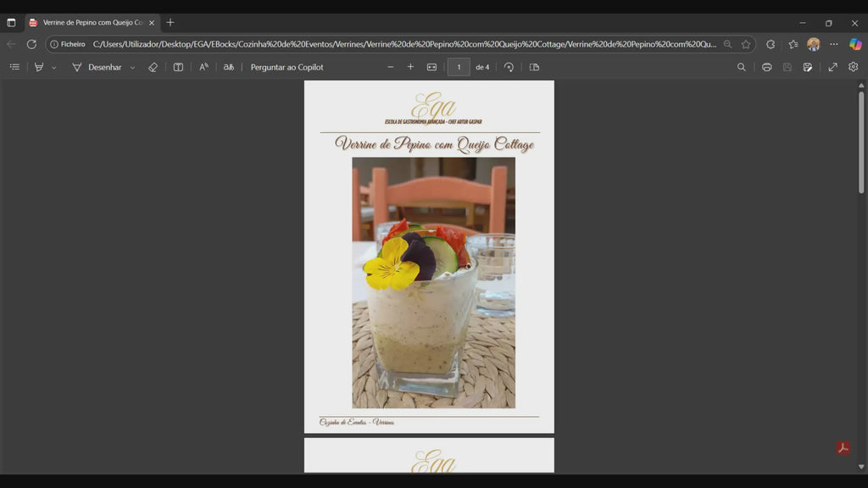Screen dimensions: 868x488
Task: Rotate the PDF page
Action: [x=509, y=67]
